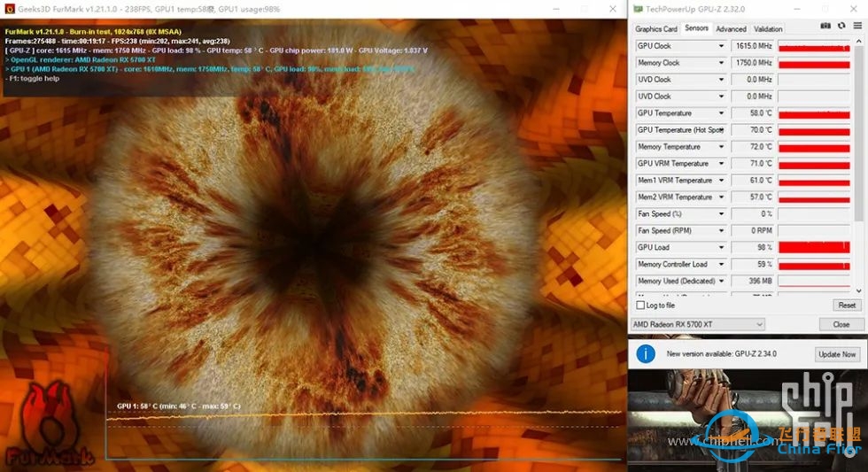Image resolution: width=868 pixels, height=472 pixels.
Task: Open the Fan Speed (RPM) dropdown
Action: pyautogui.click(x=721, y=230)
